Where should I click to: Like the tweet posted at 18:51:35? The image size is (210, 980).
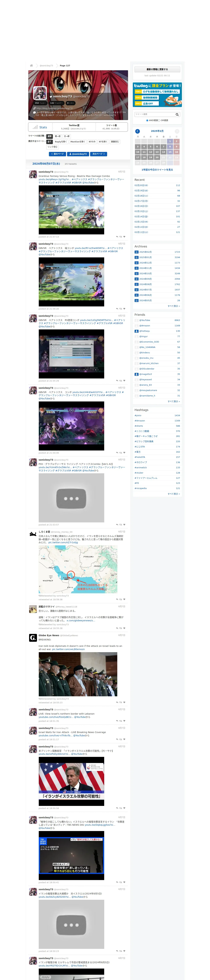pyautogui.click(x=124, y=721)
